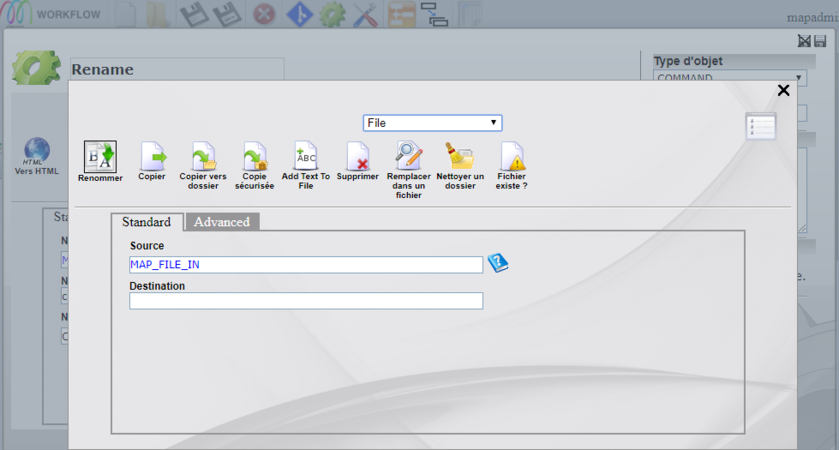Select the Standard tab
The image size is (839, 450).
click(146, 222)
